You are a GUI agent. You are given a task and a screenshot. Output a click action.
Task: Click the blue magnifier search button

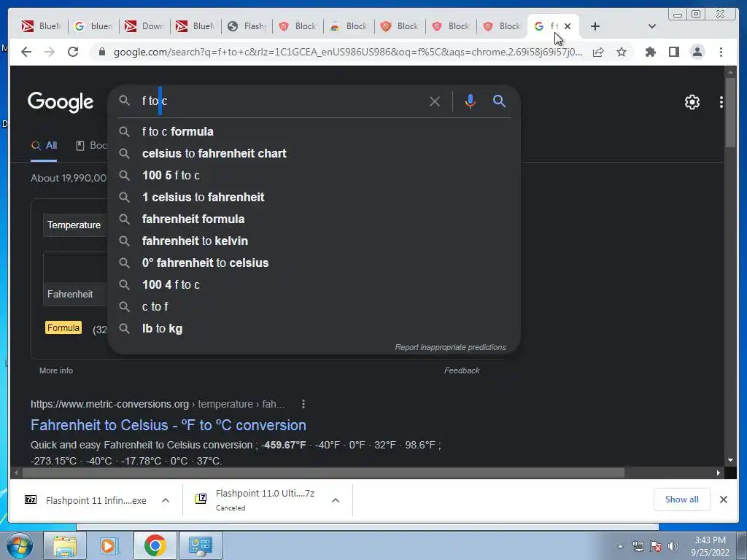pos(499,101)
